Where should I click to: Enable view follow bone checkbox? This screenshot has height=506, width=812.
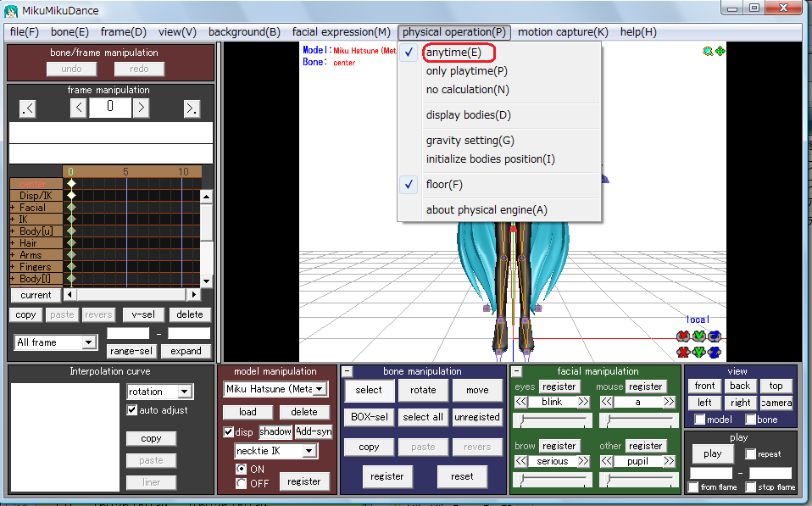coord(750,419)
